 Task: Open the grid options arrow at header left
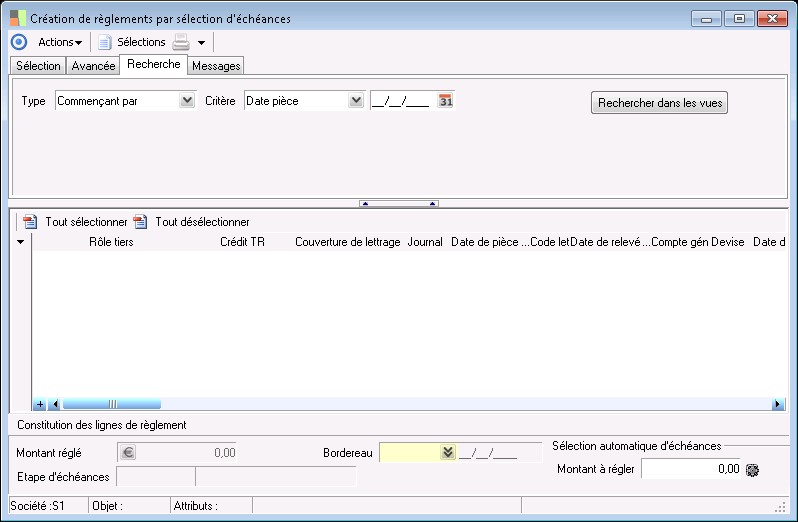[x=20, y=242]
